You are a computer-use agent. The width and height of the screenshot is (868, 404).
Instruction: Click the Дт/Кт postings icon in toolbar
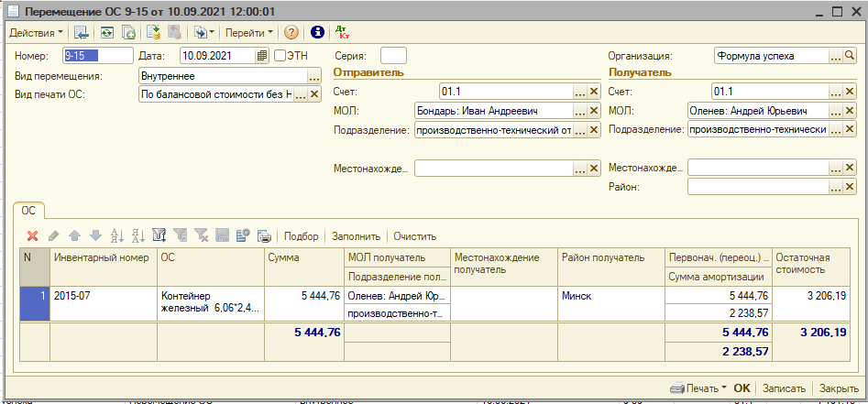pyautogui.click(x=343, y=32)
